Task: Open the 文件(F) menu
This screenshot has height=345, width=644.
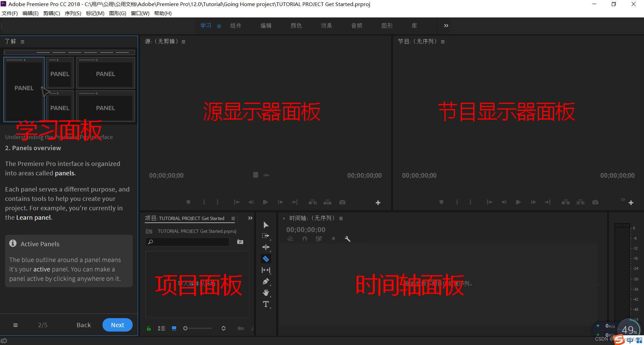Action: (x=10, y=13)
